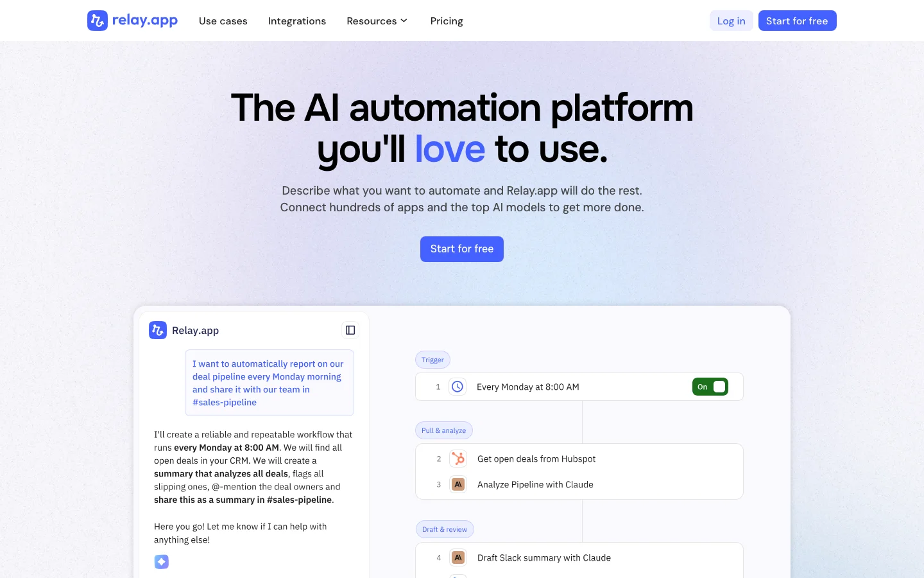The width and height of the screenshot is (924, 578).
Task: Click the HubSpot icon in step 2
Action: click(x=458, y=459)
